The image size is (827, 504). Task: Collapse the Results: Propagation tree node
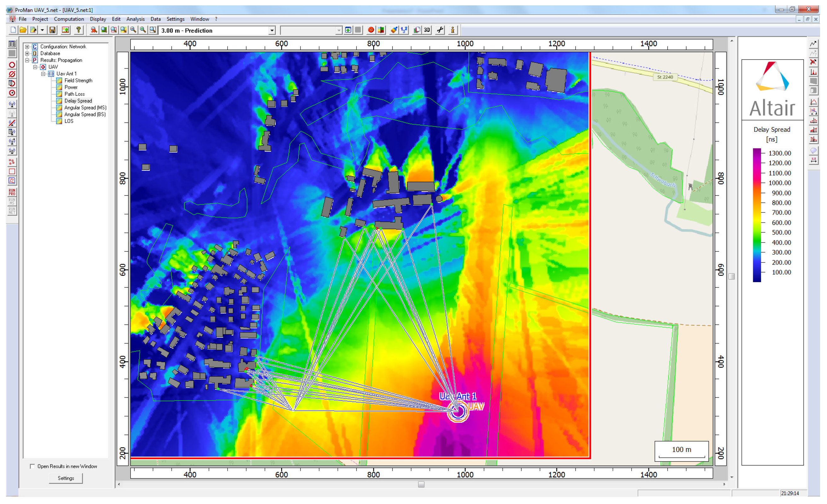(x=27, y=60)
